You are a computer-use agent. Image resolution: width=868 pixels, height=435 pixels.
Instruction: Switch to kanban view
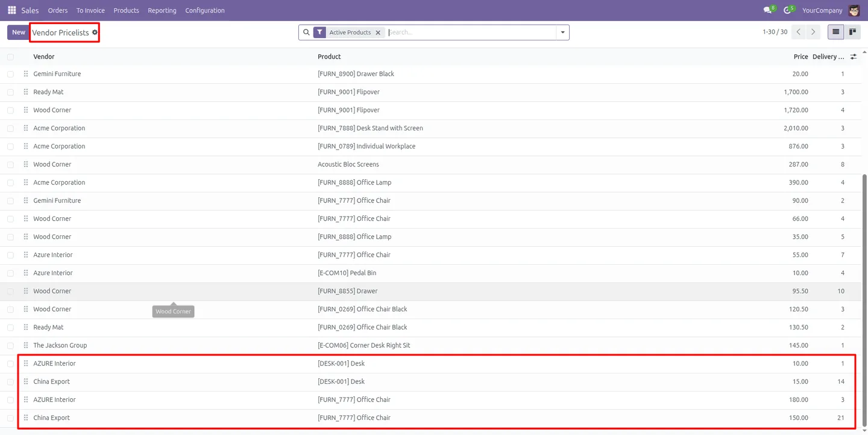(x=852, y=32)
